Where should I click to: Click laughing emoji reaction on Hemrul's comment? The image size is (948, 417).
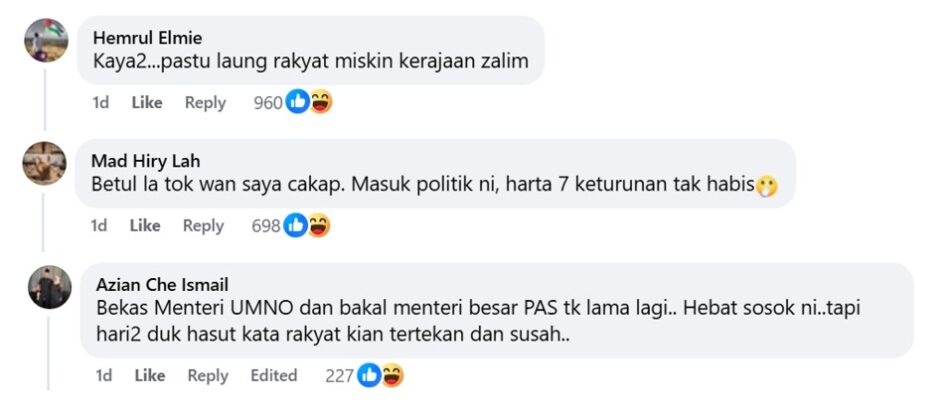click(x=320, y=101)
